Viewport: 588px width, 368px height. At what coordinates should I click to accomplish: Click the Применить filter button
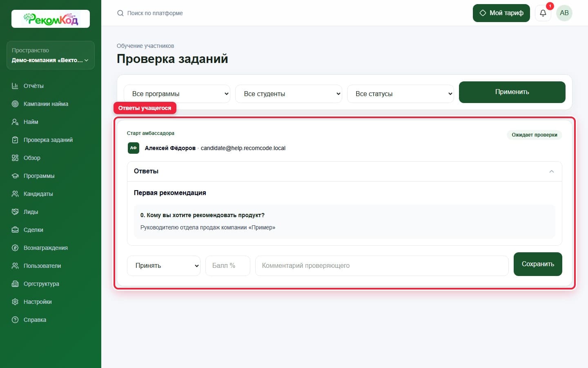(x=512, y=92)
